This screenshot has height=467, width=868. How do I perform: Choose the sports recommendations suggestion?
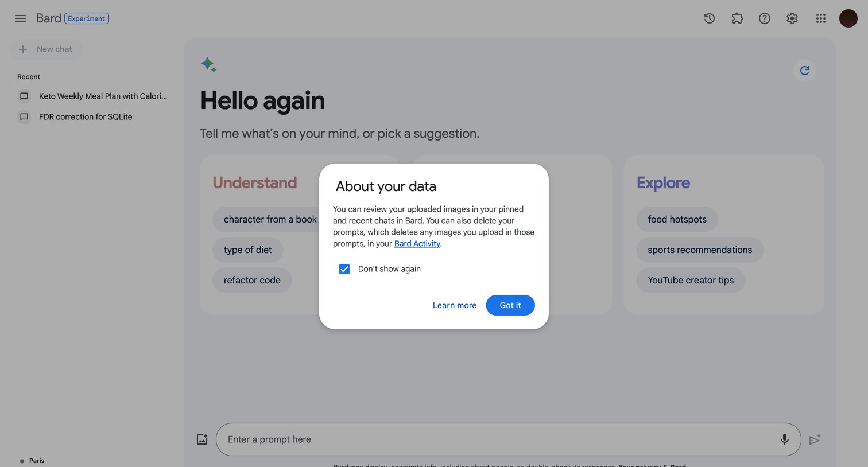700,250
